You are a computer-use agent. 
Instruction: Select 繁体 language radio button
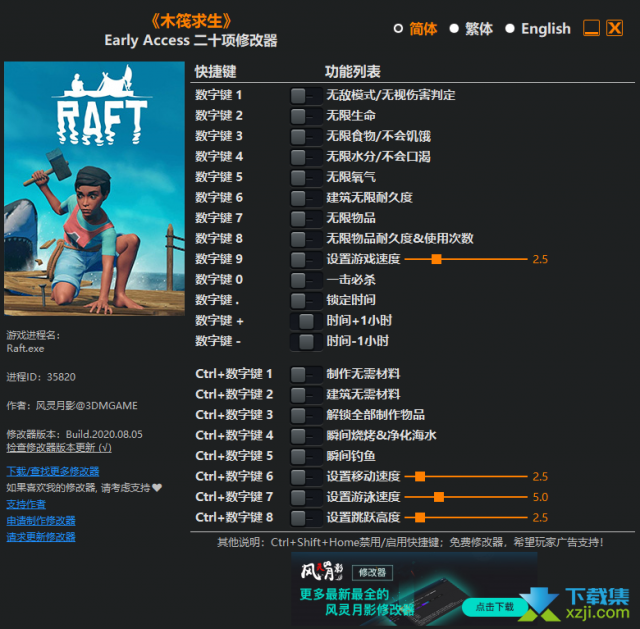[454, 29]
